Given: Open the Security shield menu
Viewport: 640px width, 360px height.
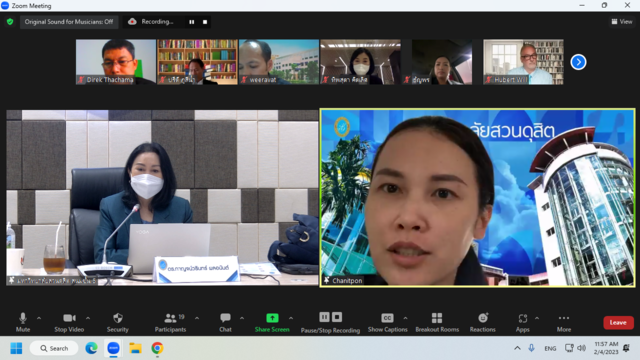Looking at the screenshot, I should [x=118, y=322].
